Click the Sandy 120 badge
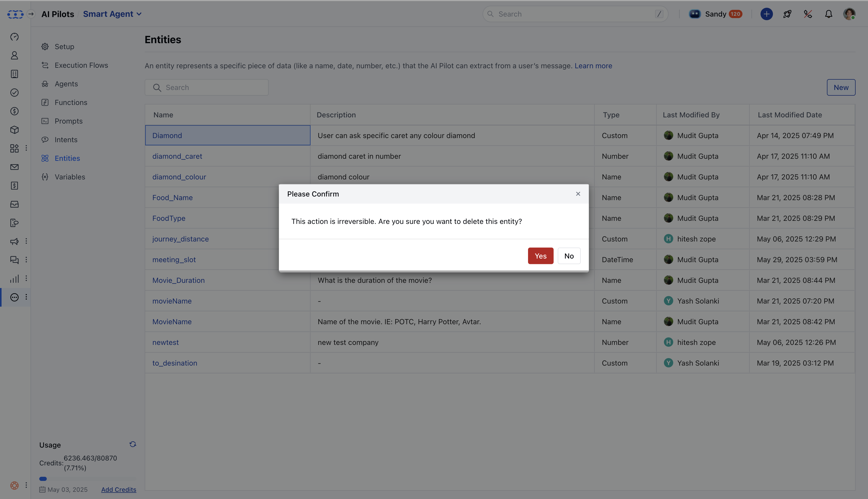The image size is (868, 499). (735, 14)
